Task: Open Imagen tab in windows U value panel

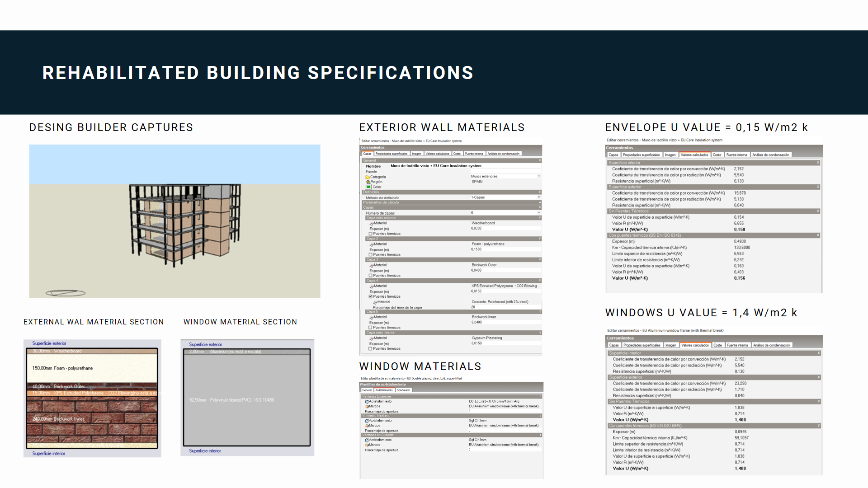Action: click(x=671, y=345)
